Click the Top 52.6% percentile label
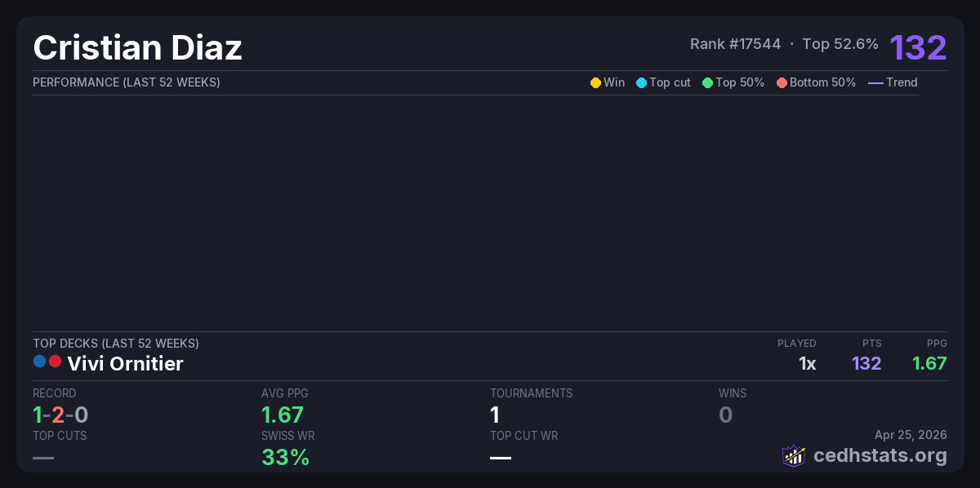Image resolution: width=980 pixels, height=488 pixels. (x=840, y=44)
